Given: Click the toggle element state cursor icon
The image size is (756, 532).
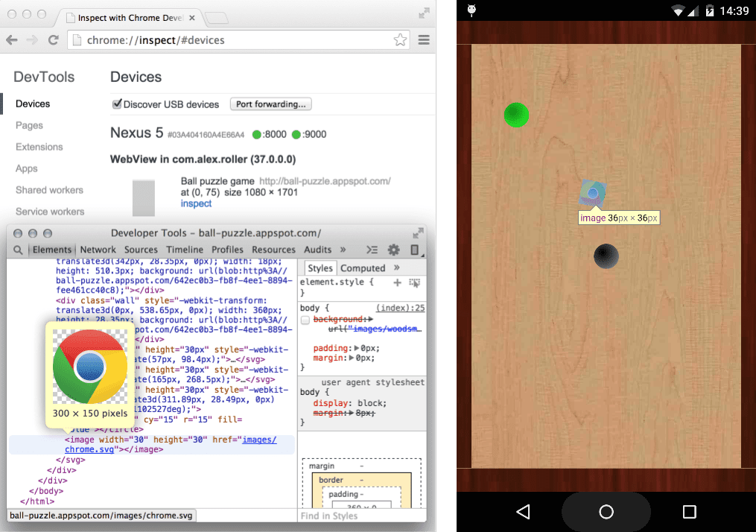Looking at the screenshot, I should pyautogui.click(x=416, y=284).
